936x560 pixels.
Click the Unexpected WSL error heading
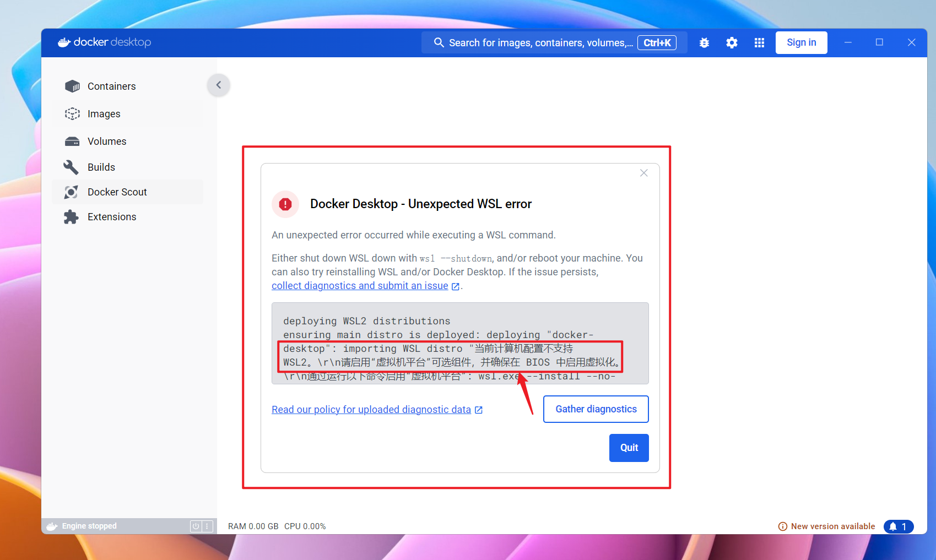421,204
